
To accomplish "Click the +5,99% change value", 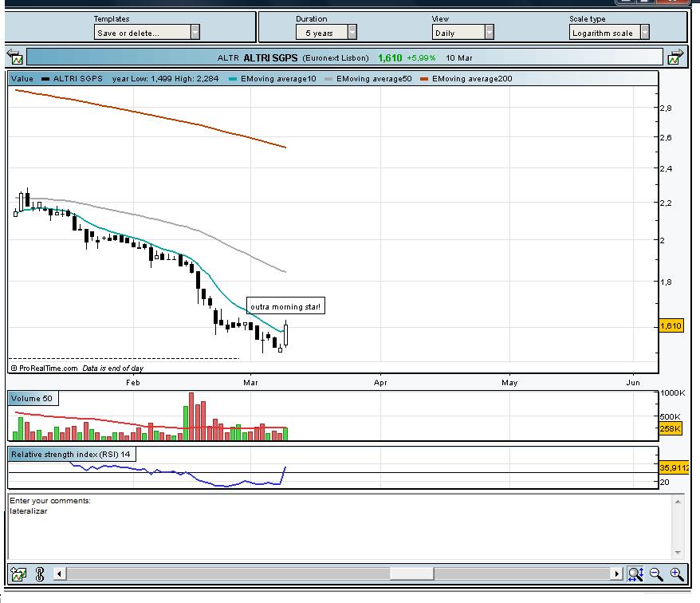I will point(420,57).
